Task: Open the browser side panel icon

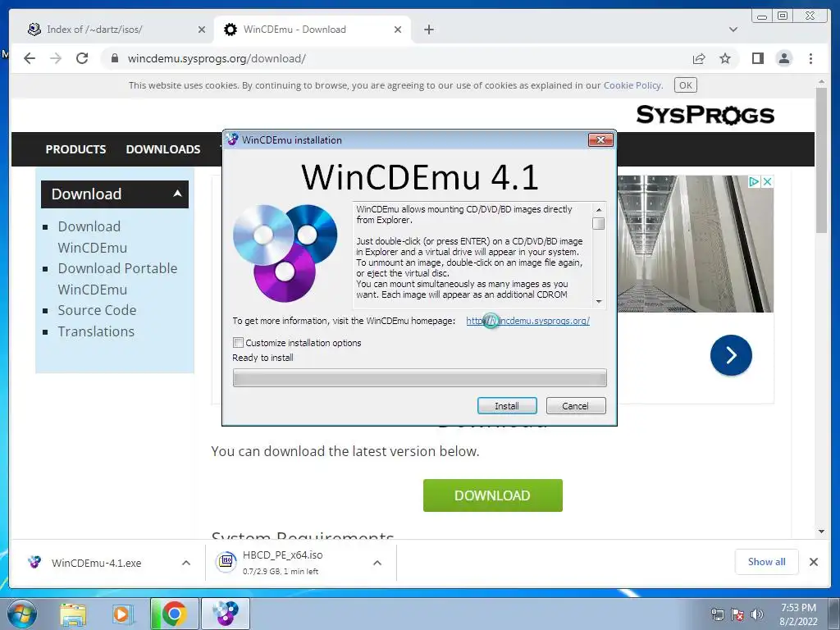Action: (x=757, y=58)
